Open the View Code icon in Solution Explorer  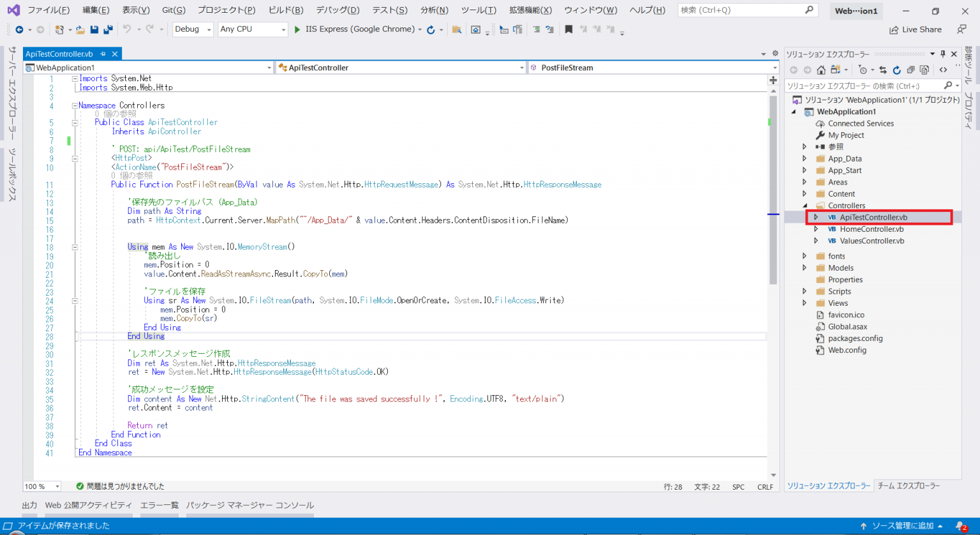(x=944, y=70)
